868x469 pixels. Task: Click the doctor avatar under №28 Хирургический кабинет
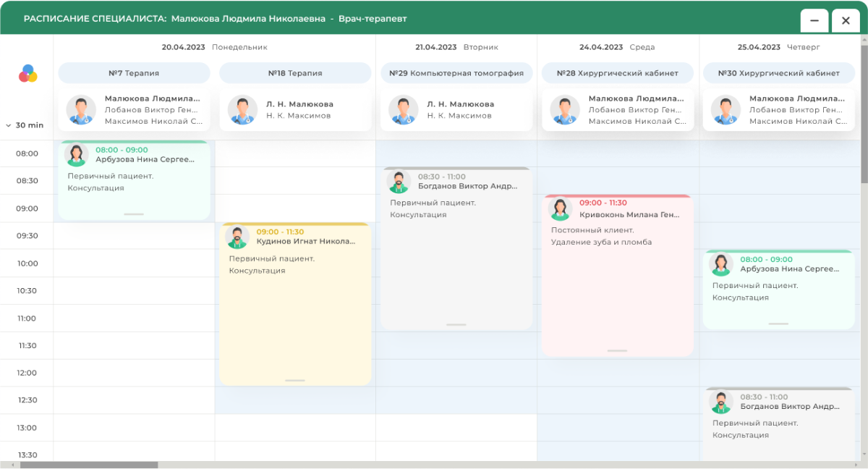(565, 110)
